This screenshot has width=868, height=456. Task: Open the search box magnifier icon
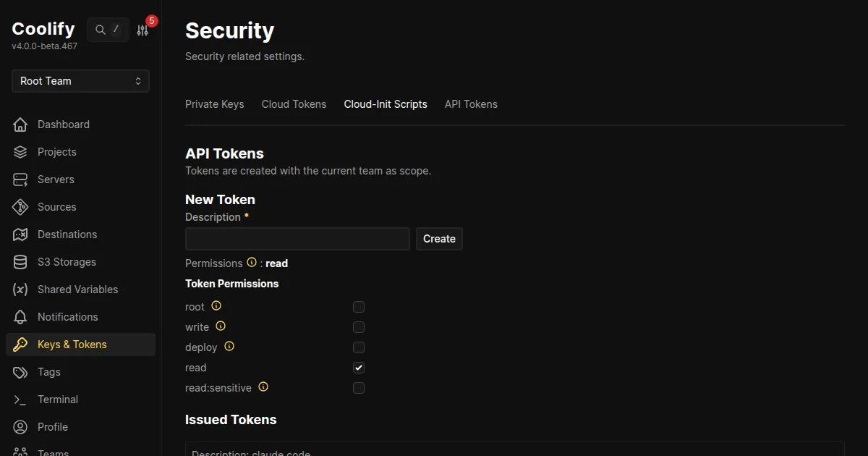coord(101,30)
